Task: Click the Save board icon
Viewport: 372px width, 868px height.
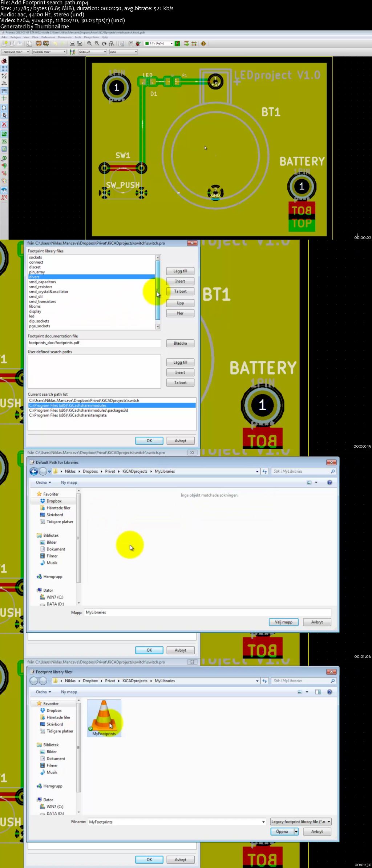Action: point(19,44)
